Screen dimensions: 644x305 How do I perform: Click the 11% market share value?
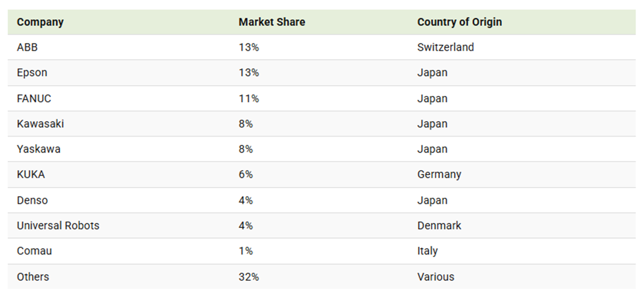pyautogui.click(x=249, y=98)
